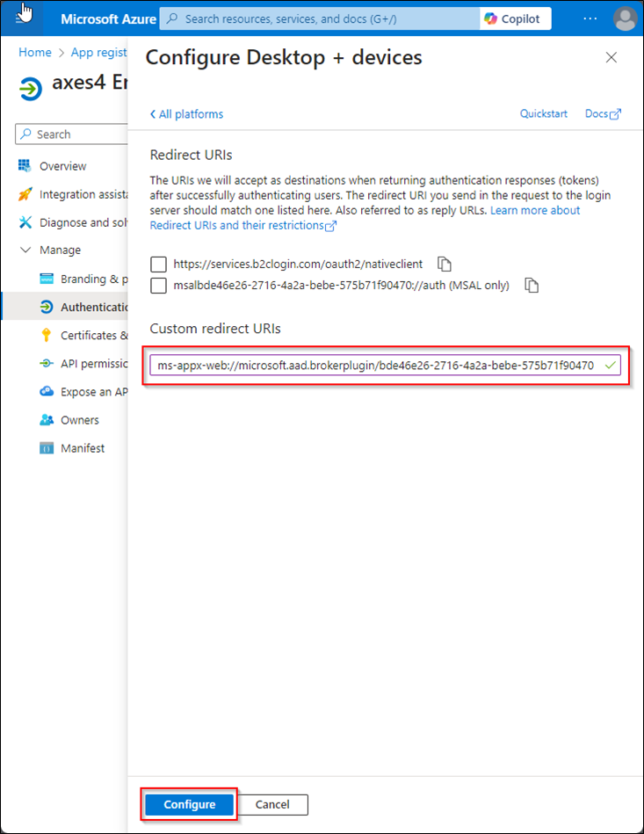This screenshot has height=834, width=644.
Task: Open the top bar ellipsis menu
Action: [590, 18]
